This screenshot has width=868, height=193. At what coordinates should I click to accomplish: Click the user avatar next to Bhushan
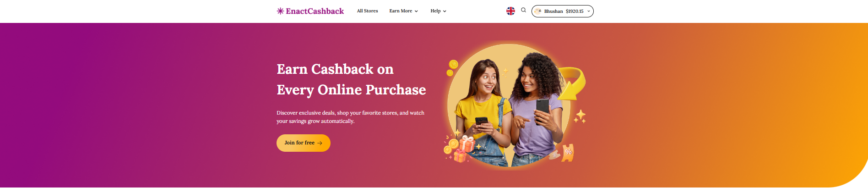(538, 11)
